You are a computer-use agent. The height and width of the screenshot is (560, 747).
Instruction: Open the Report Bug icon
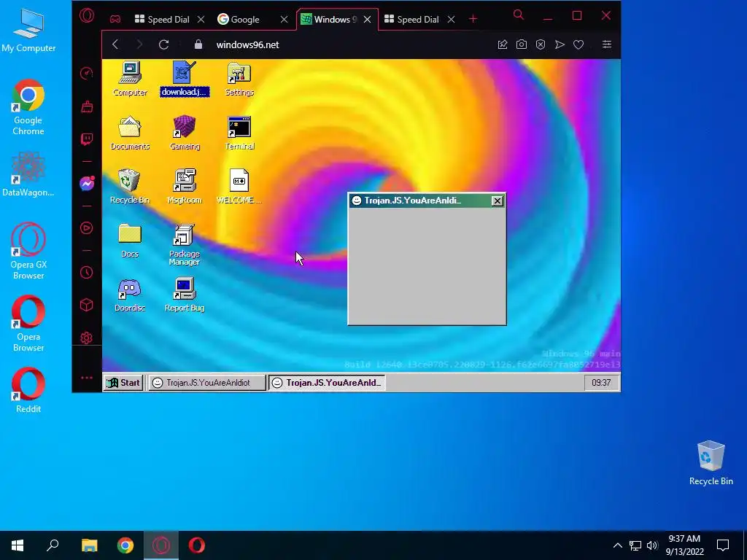pyautogui.click(x=185, y=295)
